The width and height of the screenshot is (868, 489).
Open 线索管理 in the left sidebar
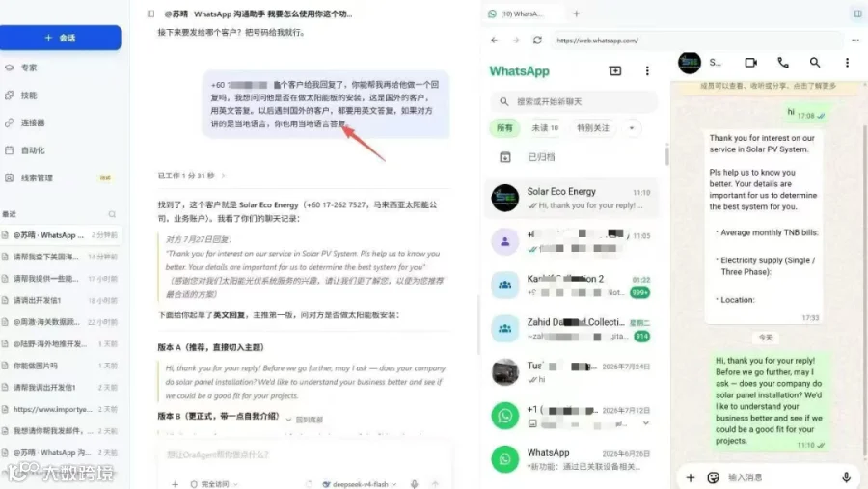37,177
